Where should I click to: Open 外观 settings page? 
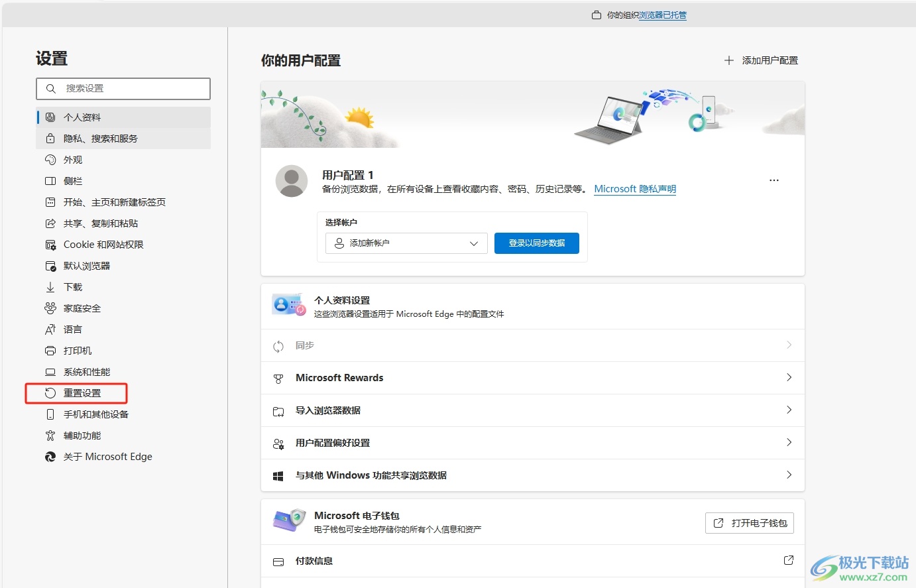(123, 160)
